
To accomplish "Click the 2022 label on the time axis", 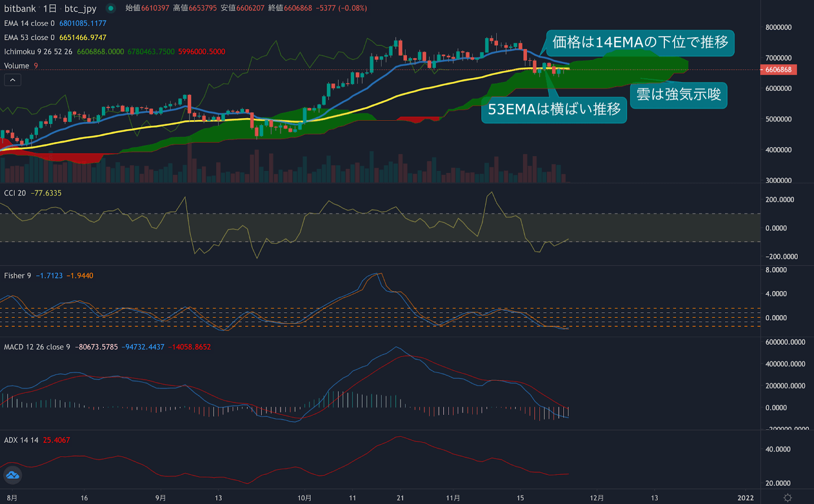I will click(746, 498).
